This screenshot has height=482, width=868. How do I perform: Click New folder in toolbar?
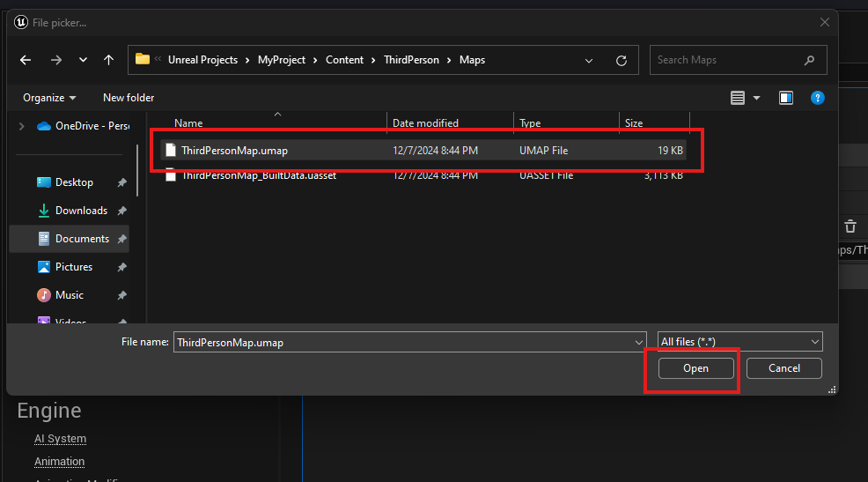(x=129, y=98)
